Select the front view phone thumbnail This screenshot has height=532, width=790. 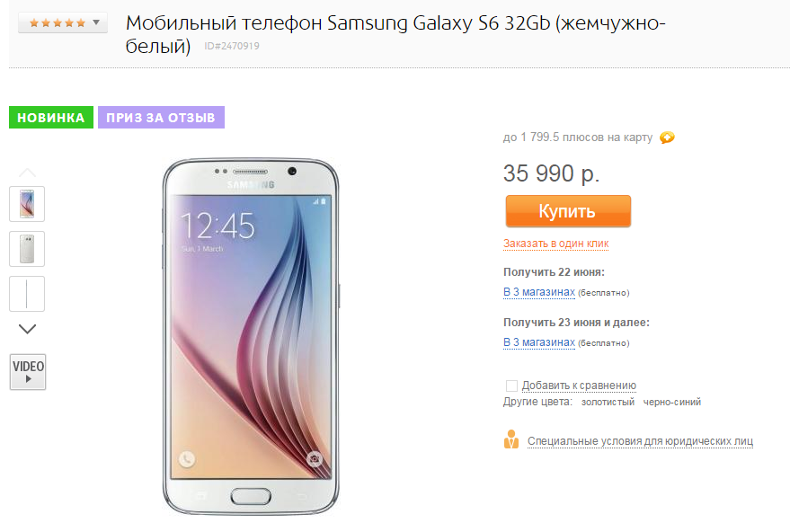point(27,204)
